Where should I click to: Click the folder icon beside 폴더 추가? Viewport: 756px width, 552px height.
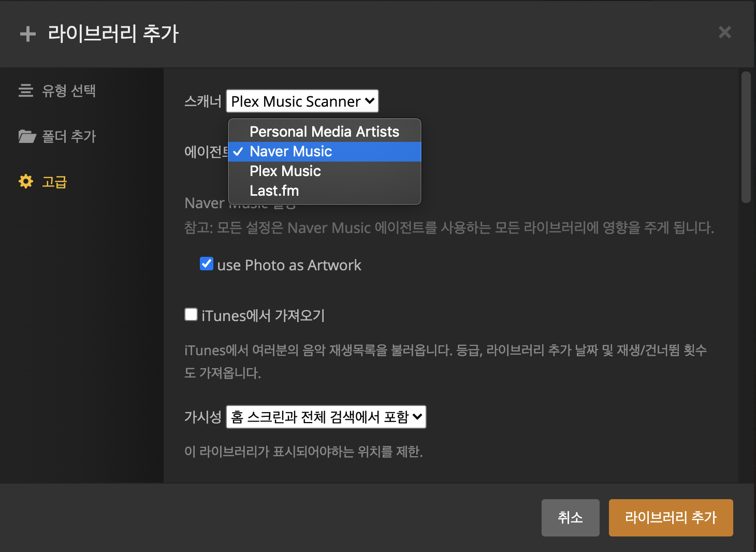(x=27, y=136)
